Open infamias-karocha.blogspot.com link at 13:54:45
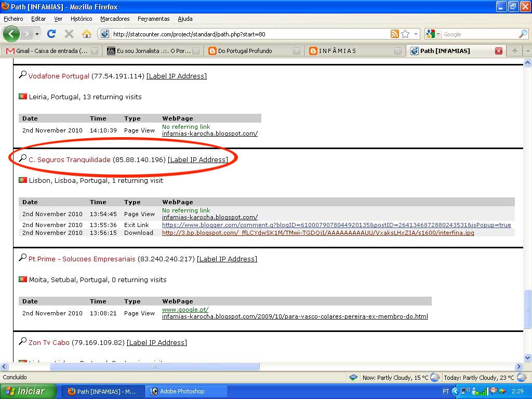 coord(210,217)
